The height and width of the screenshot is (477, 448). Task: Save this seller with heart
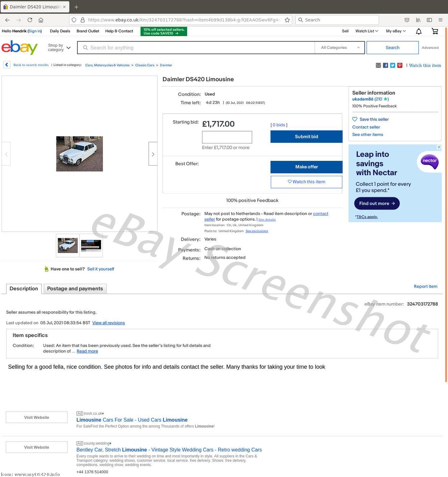pos(370,119)
